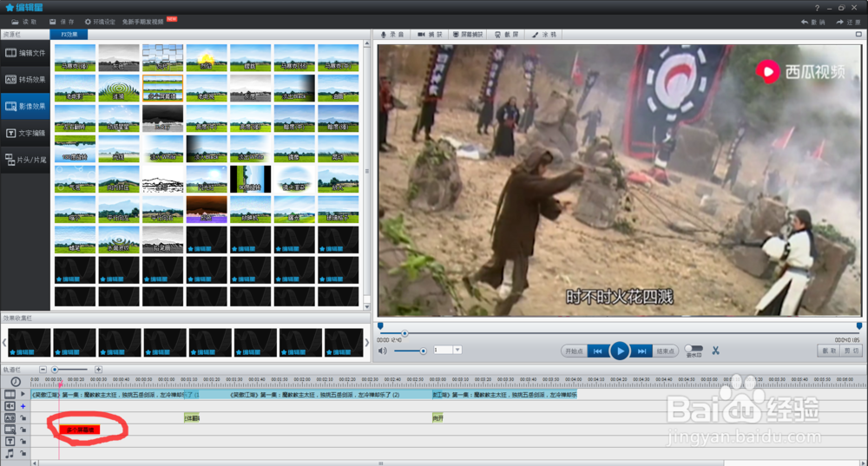Image resolution: width=868 pixels, height=466 pixels.
Task: Undo with the 撤销 arrow button
Action: [813, 22]
